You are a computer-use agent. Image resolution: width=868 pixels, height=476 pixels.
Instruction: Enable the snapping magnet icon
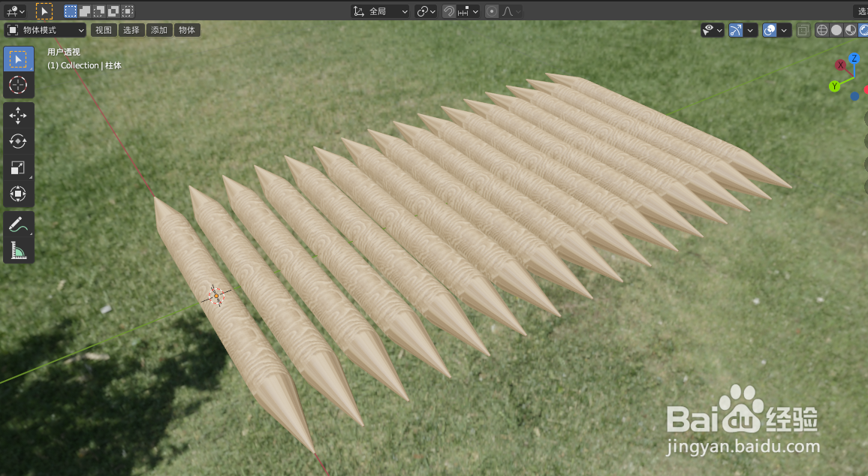pos(449,11)
